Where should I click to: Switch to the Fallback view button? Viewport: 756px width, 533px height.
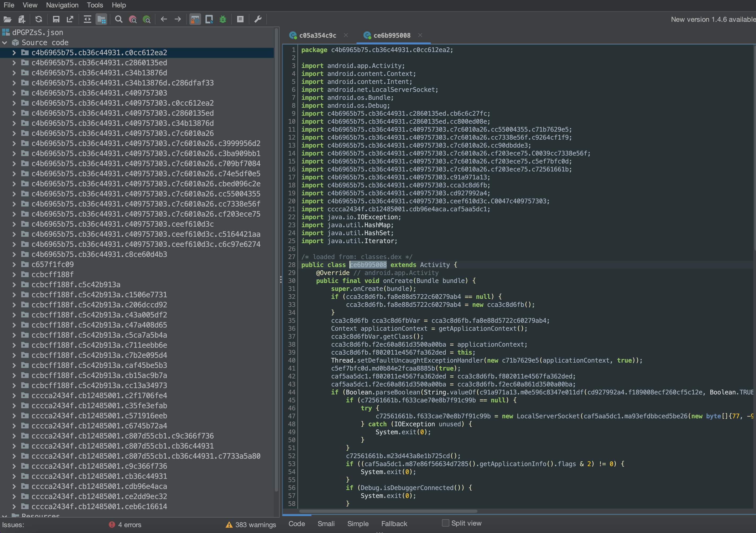[x=394, y=524]
